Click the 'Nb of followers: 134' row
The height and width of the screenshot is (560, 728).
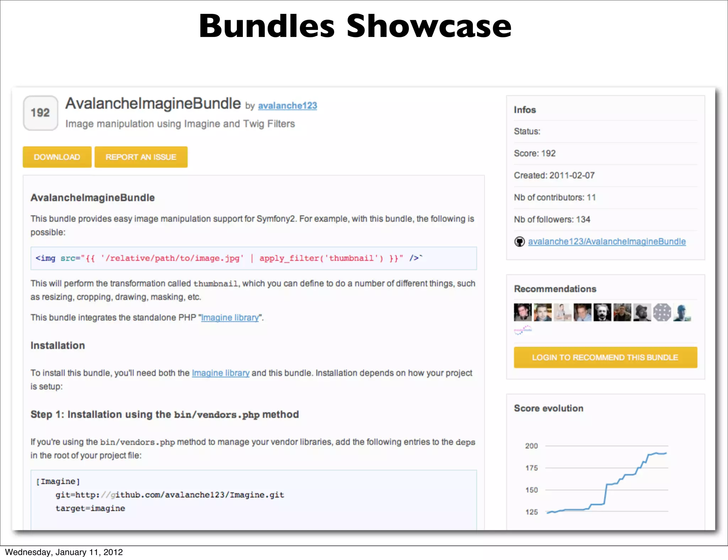tap(605, 220)
